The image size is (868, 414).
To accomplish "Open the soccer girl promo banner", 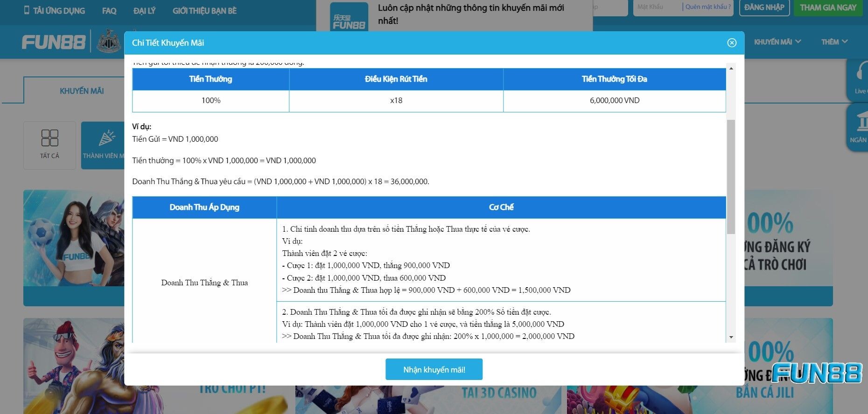I will click(74, 247).
